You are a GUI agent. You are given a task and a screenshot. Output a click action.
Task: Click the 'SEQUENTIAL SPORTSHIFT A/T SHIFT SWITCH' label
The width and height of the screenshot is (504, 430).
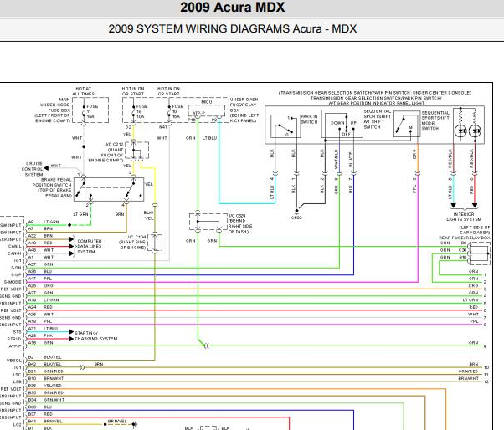pos(378,119)
